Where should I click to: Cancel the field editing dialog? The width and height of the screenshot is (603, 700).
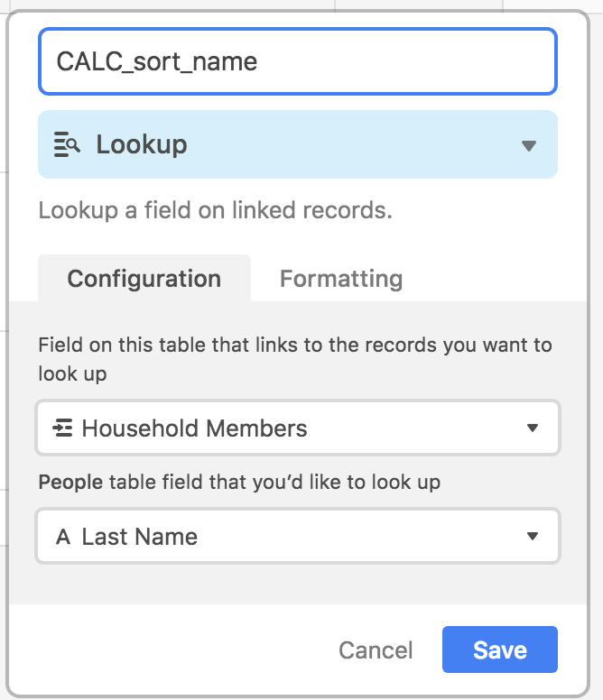pyautogui.click(x=376, y=650)
